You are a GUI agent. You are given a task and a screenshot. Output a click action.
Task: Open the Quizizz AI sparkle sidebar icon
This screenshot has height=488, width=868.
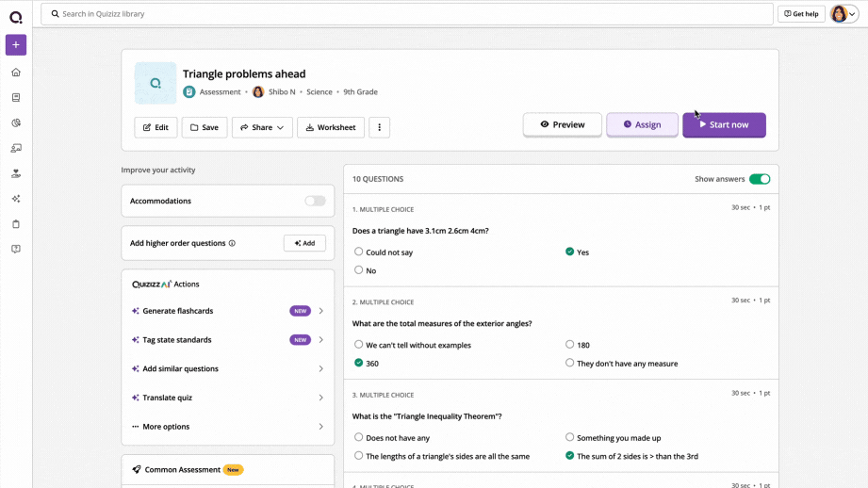16,199
